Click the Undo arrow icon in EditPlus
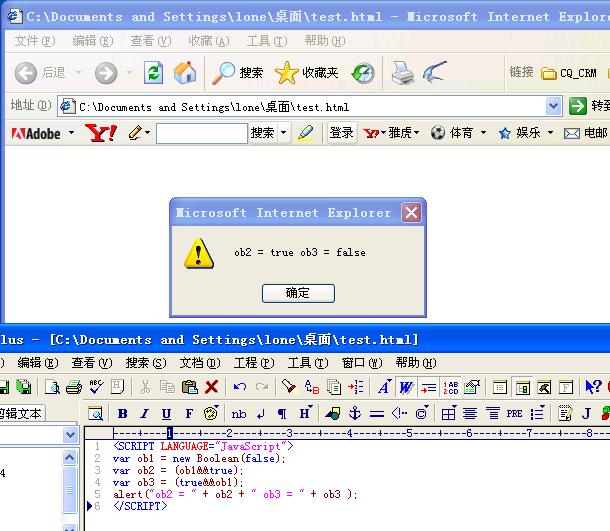Screen dimensions: 610x531 pyautogui.click(x=240, y=387)
